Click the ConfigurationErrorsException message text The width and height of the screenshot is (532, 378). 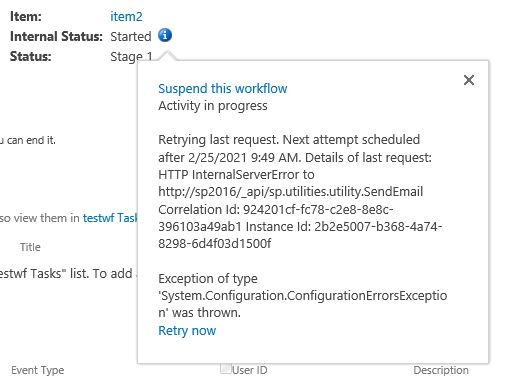pos(303,296)
